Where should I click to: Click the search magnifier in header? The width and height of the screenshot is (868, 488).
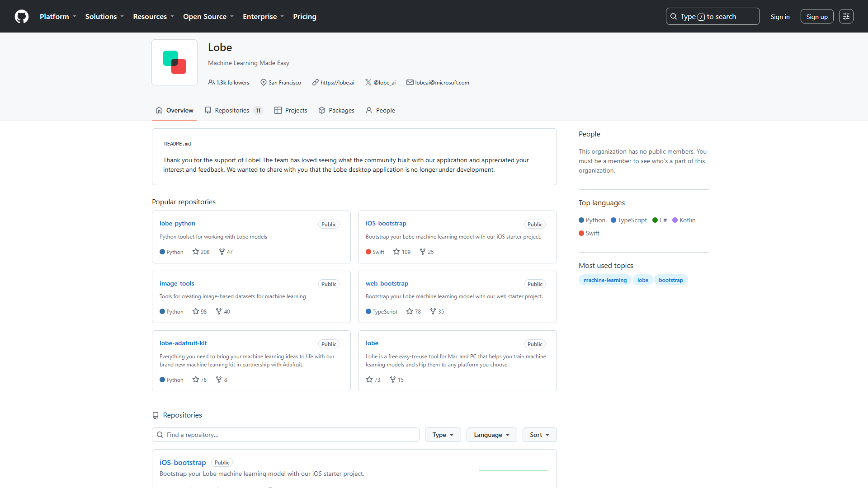pos(674,17)
